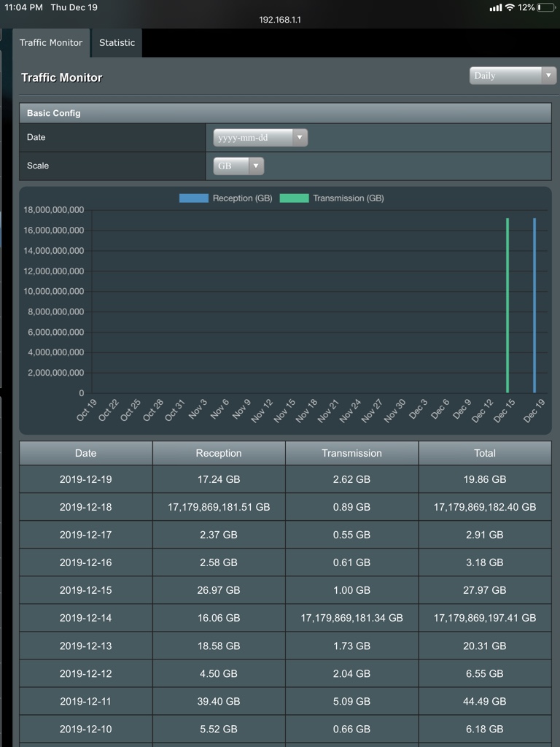Toggle the Transmission legend green swatch
This screenshot has width=560, height=747.
point(294,198)
